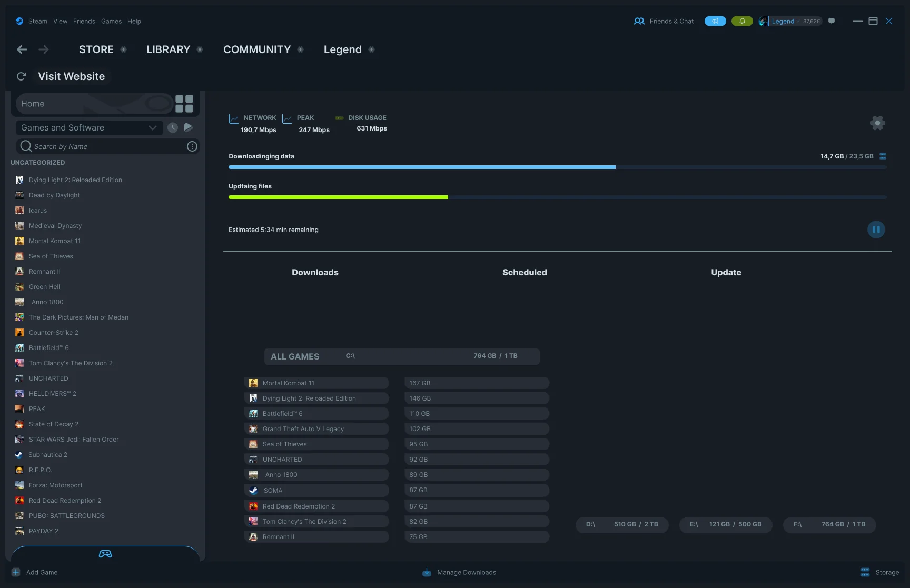Click Grand Theft Auto V Legacy row
The height and width of the screenshot is (588, 910).
316,429
